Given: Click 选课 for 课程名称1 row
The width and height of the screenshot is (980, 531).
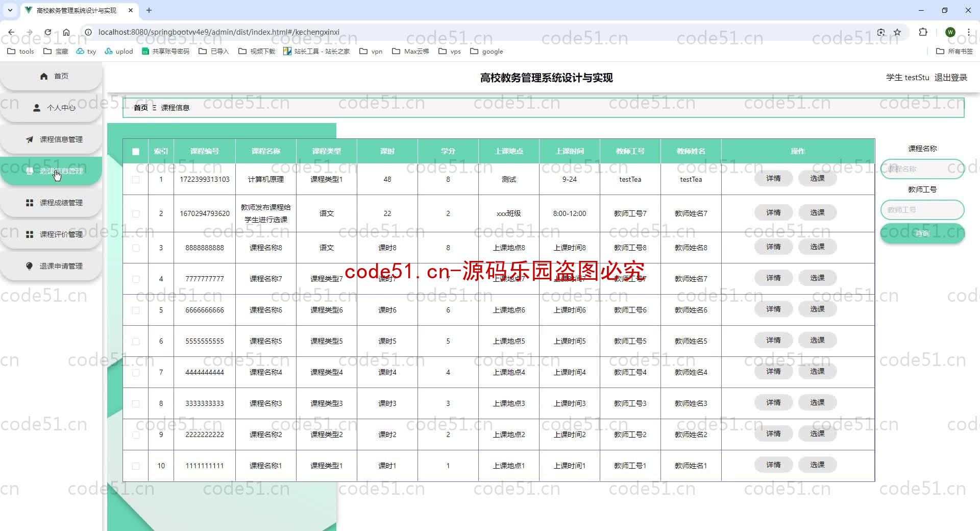Looking at the screenshot, I should coord(817,465).
